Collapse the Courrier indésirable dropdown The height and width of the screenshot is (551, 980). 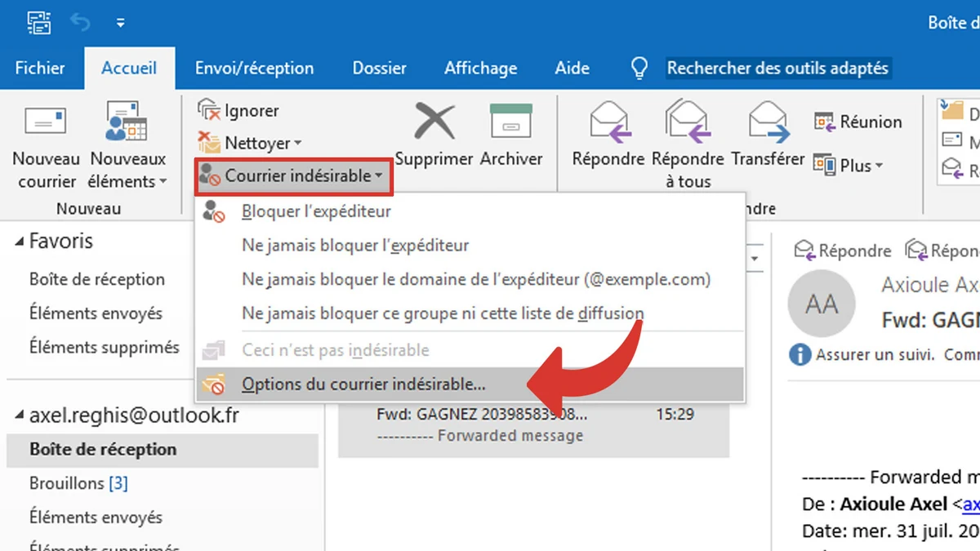tap(294, 176)
